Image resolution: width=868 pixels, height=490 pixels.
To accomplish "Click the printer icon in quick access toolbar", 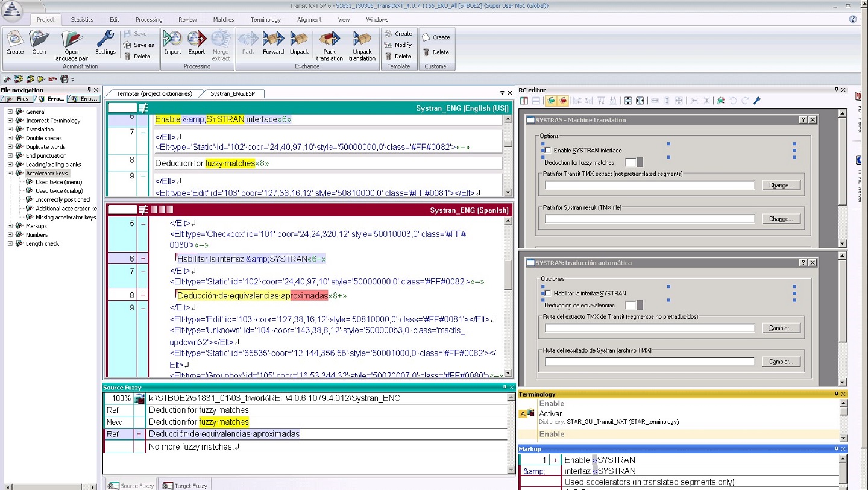I will pos(64,79).
